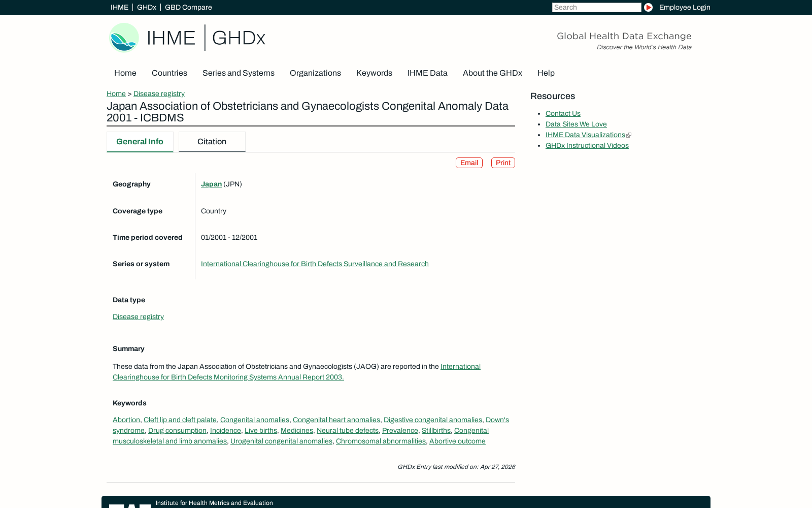Open the Keywords menu
This screenshot has height=508, width=812.
(374, 73)
